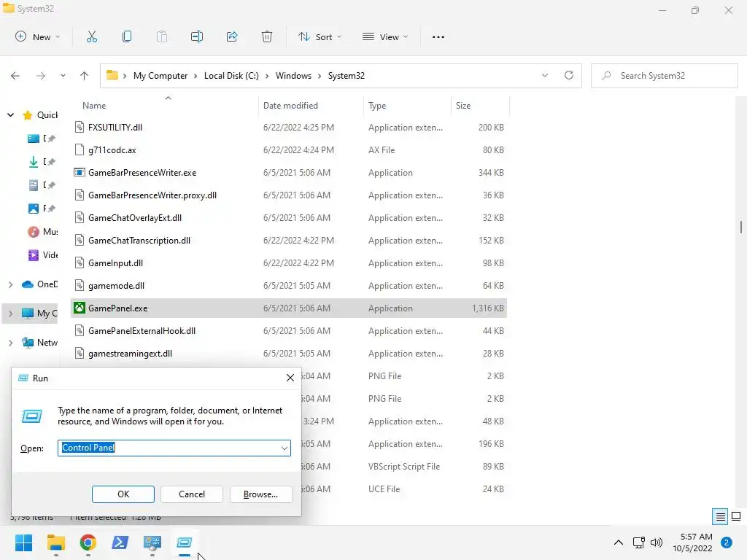Sort by the Type column header
747x560 pixels.
[407, 106]
